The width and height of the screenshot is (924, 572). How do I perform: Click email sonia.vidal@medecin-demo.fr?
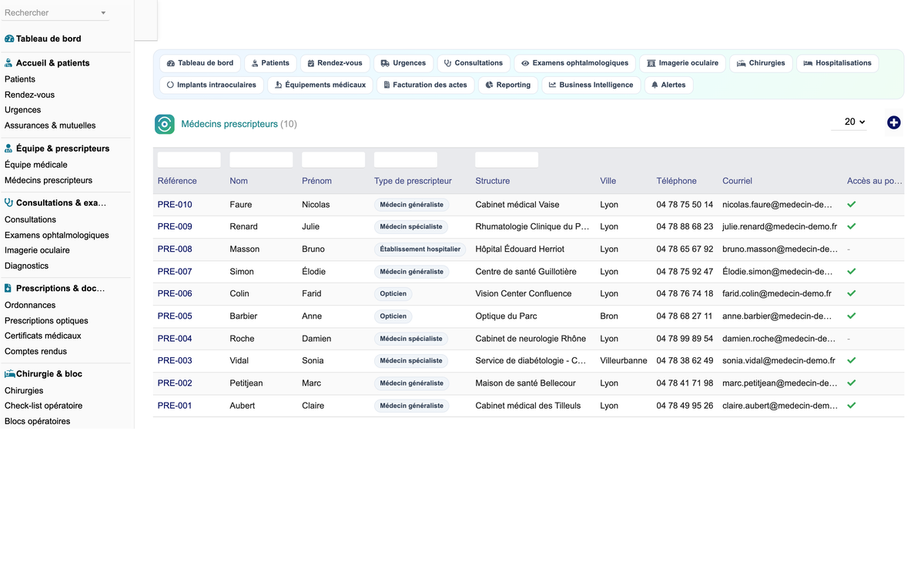click(778, 361)
